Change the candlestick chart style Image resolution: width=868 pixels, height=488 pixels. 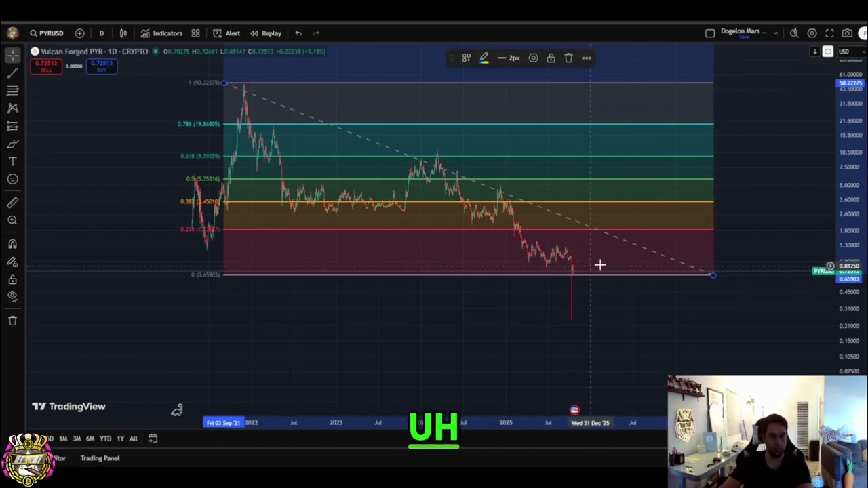pyautogui.click(x=123, y=33)
